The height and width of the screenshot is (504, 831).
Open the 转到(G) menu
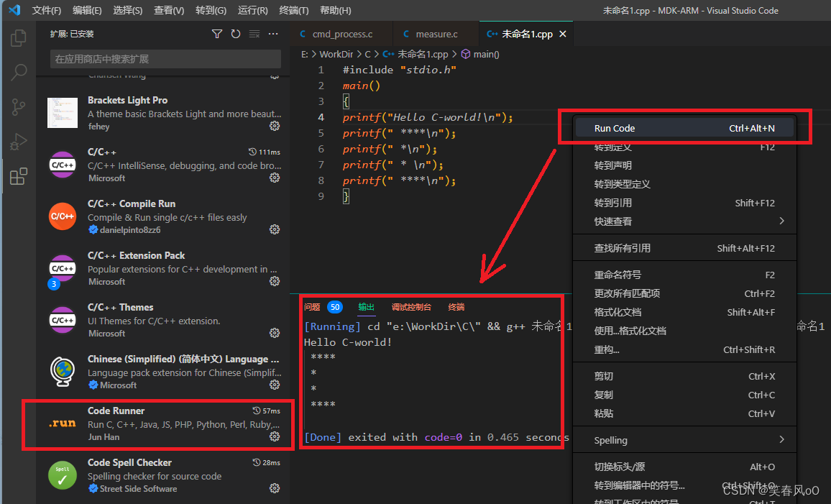tap(211, 10)
